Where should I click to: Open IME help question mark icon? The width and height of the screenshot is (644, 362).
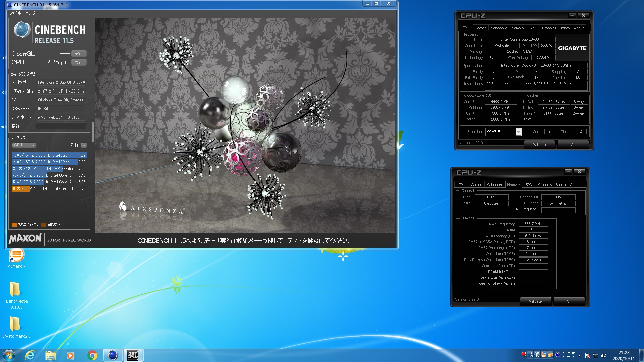pos(558,355)
